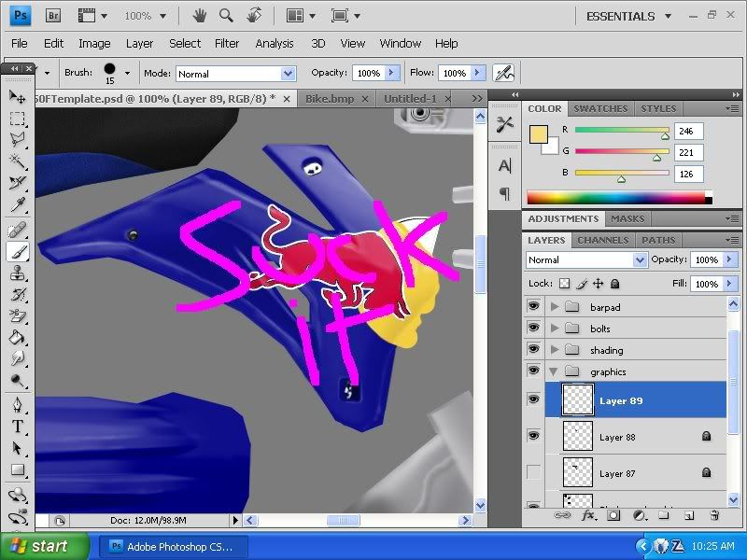The width and height of the screenshot is (747, 560).
Task: Show hidden Layer 87
Action: click(533, 472)
